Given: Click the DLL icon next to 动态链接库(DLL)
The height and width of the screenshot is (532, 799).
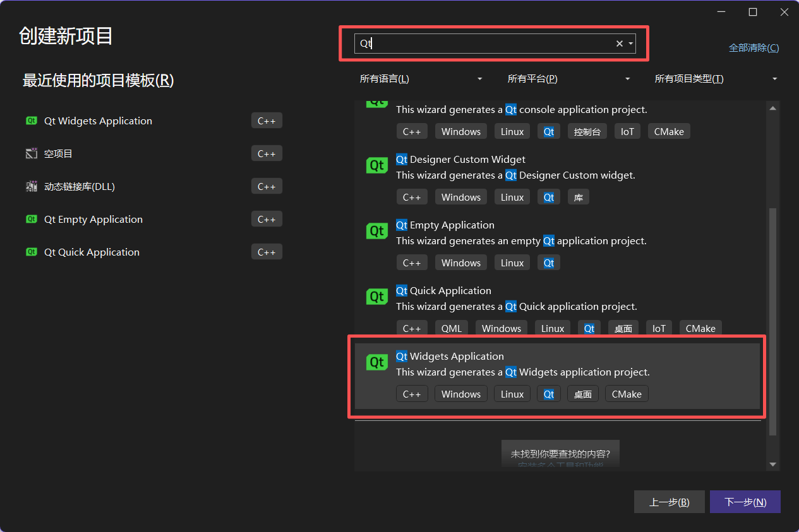Looking at the screenshot, I should (32, 186).
